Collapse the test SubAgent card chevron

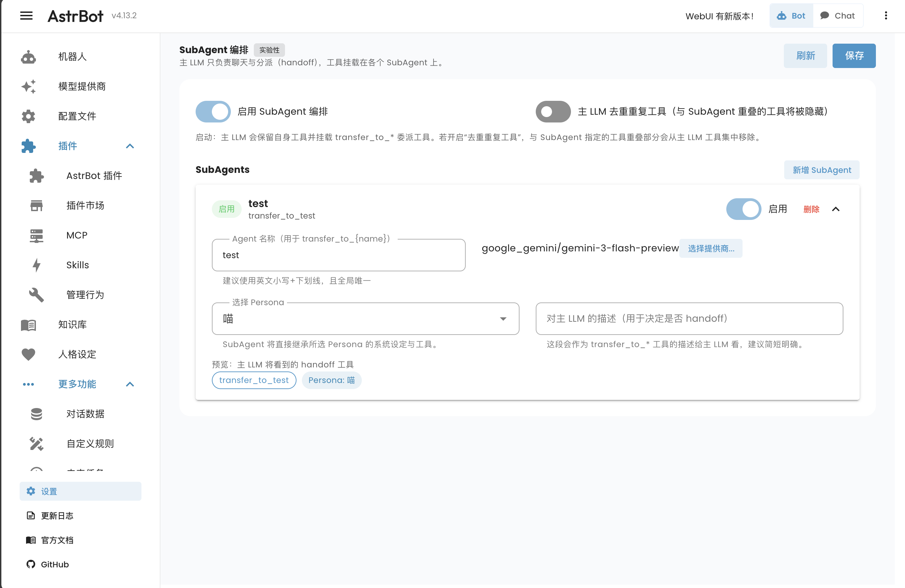(x=835, y=209)
